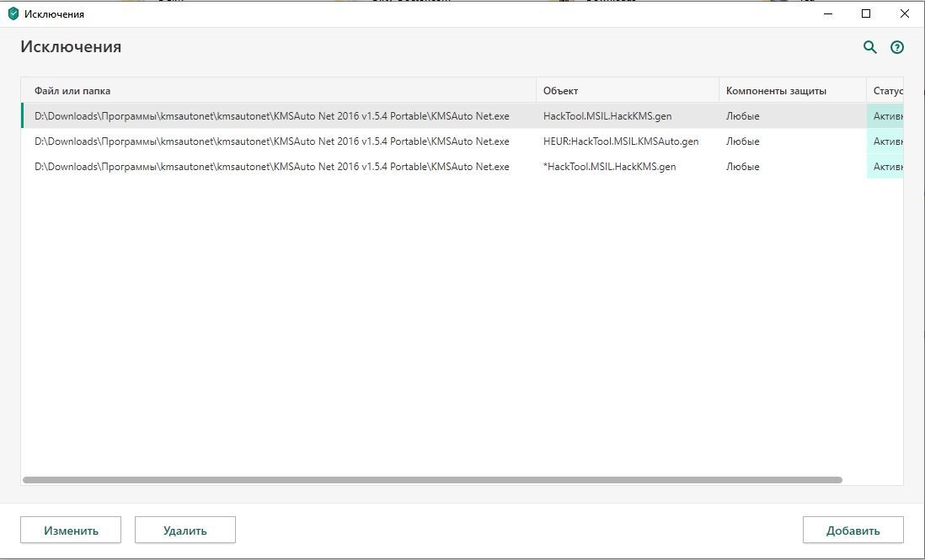
Task: Click the Kaspersky shield icon in title bar
Action: coord(13,13)
